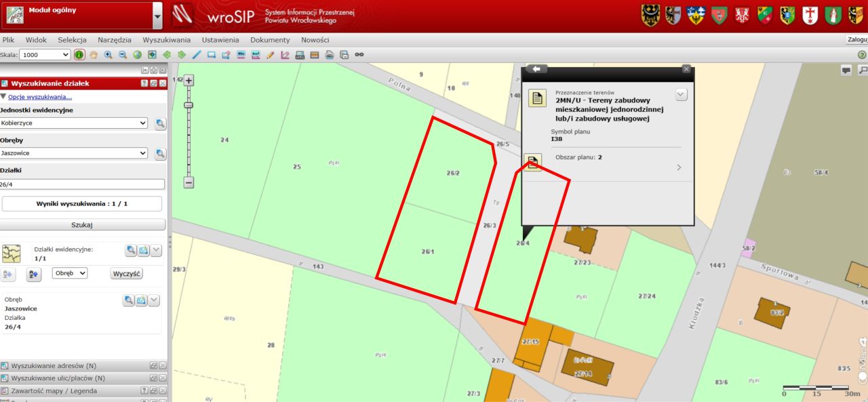Select the rectangle selection tool
868x402 pixels.
click(212, 55)
